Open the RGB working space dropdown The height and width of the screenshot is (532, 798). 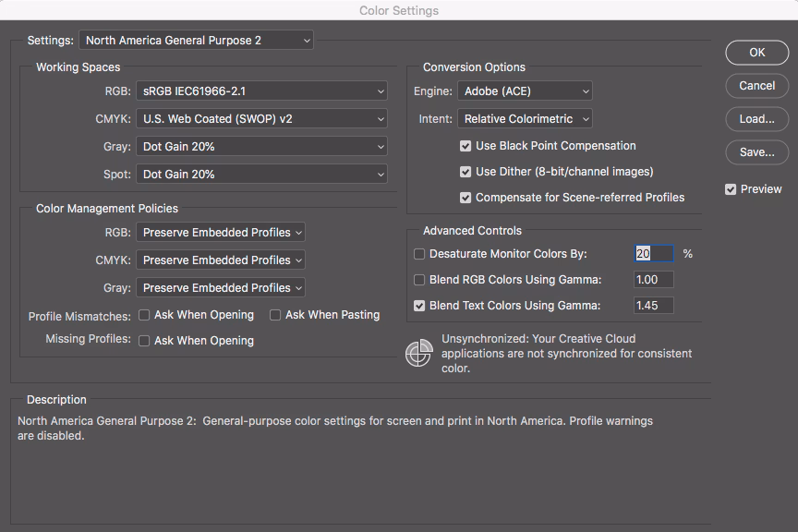tap(261, 91)
